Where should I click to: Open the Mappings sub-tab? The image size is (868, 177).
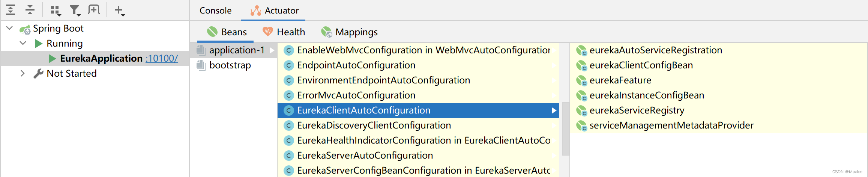click(349, 32)
